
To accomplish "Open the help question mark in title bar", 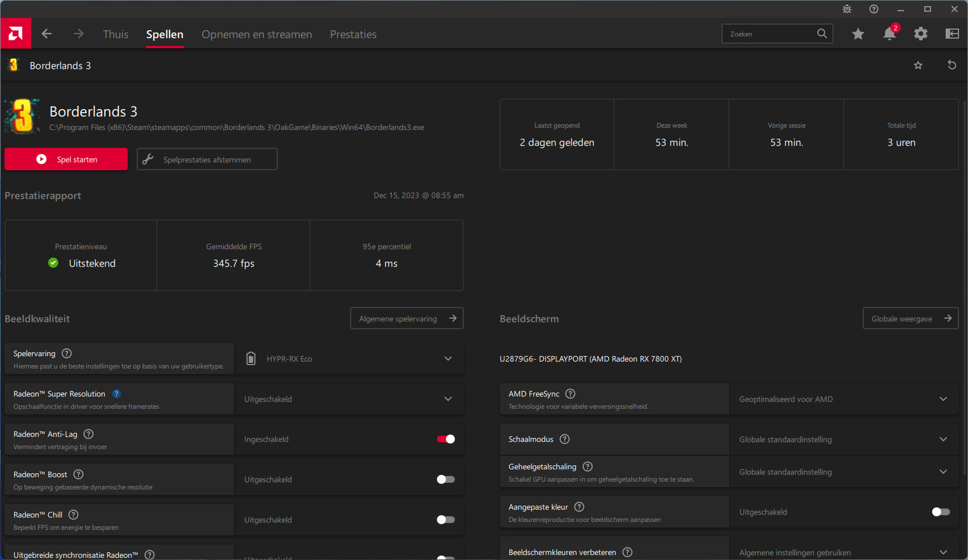I will (x=874, y=9).
